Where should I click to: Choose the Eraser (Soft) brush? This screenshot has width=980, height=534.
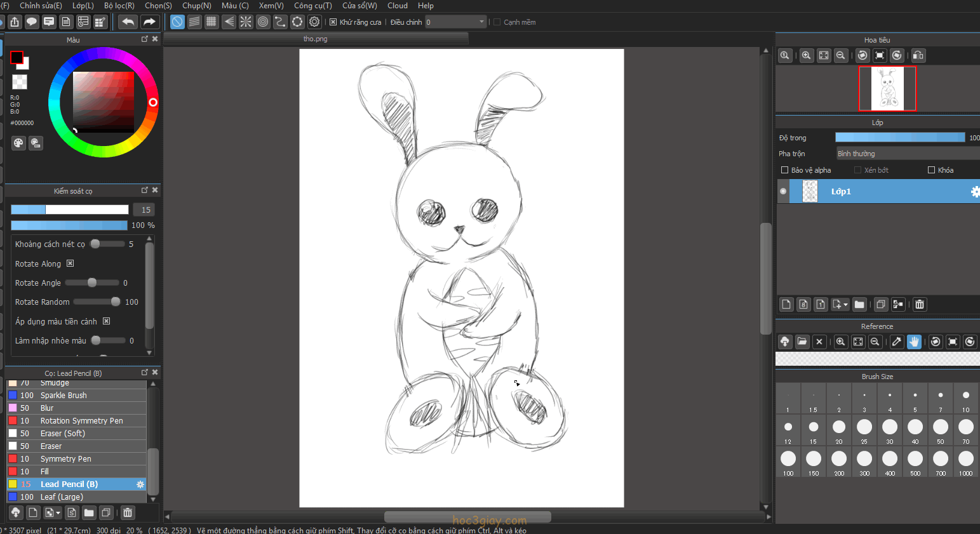(62, 434)
